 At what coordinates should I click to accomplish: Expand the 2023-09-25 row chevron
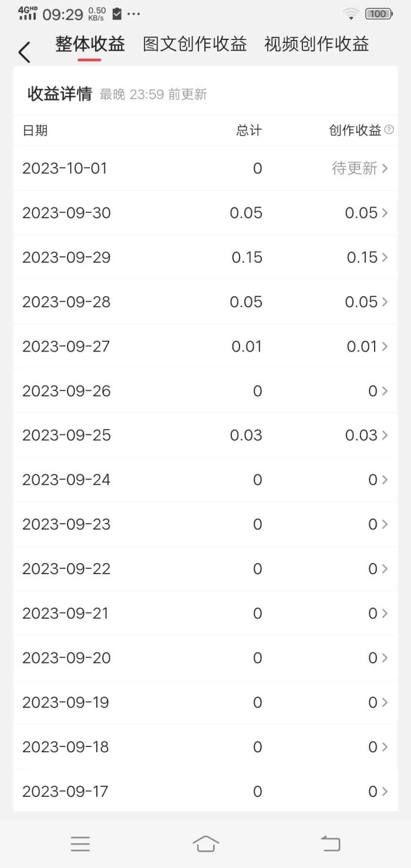385,435
